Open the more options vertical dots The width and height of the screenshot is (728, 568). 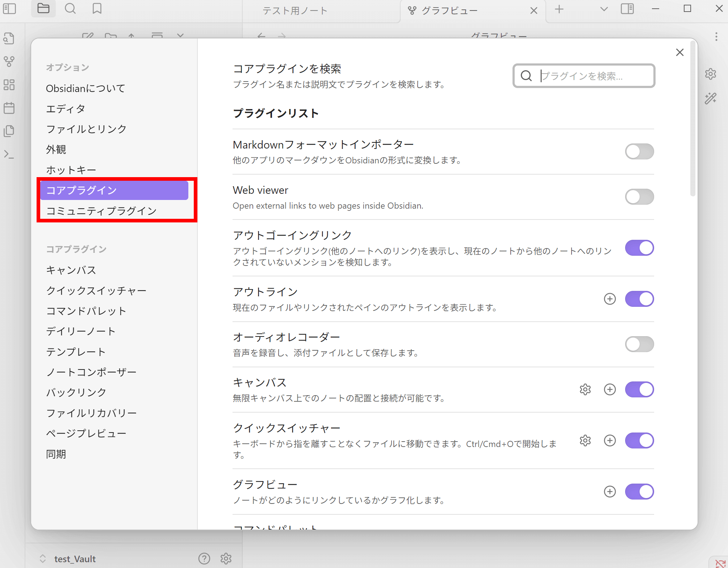point(716,37)
